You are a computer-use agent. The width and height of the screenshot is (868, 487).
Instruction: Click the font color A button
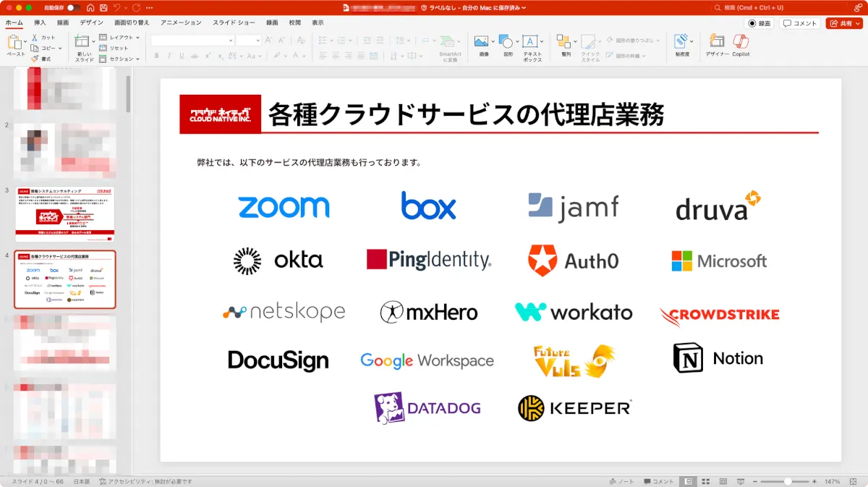pyautogui.click(x=297, y=55)
